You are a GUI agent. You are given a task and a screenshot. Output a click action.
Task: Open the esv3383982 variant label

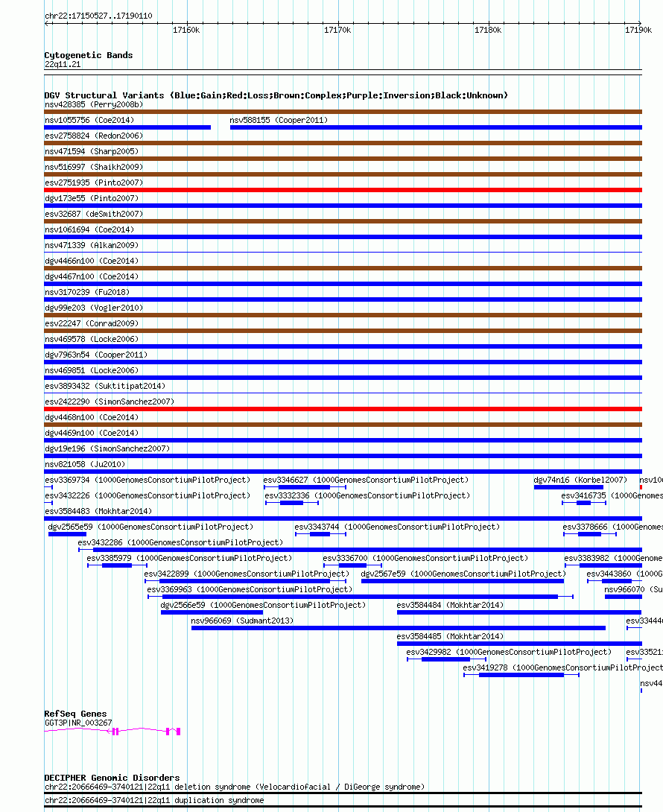pos(613,558)
